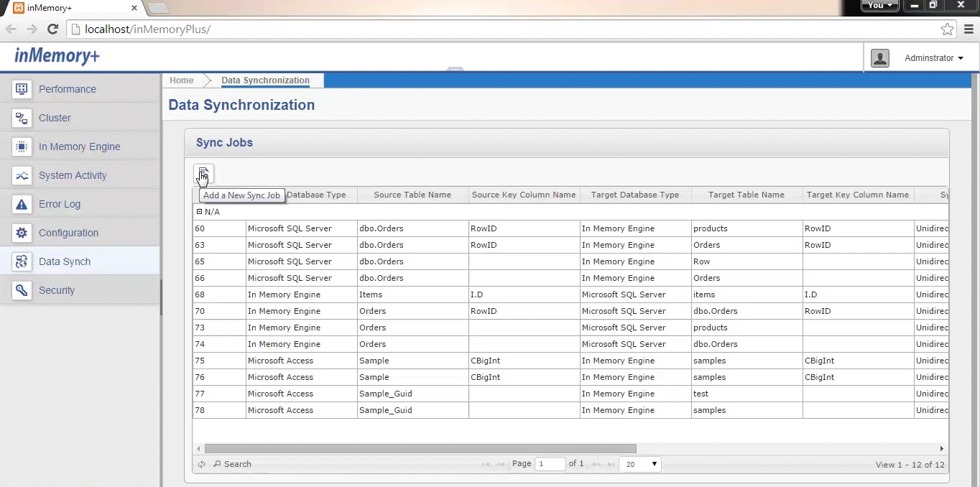The height and width of the screenshot is (487, 980).
Task: Sort by Target Key Column Name
Action: pyautogui.click(x=858, y=195)
